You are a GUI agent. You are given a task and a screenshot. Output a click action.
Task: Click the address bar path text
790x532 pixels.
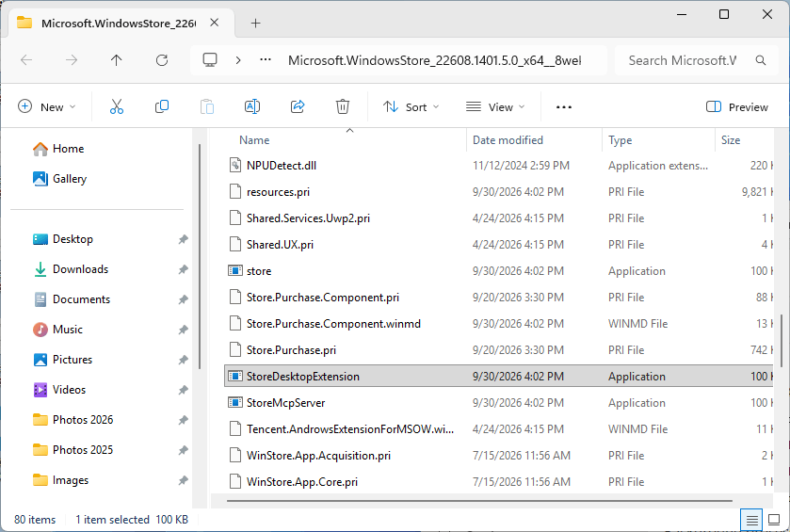pos(434,60)
